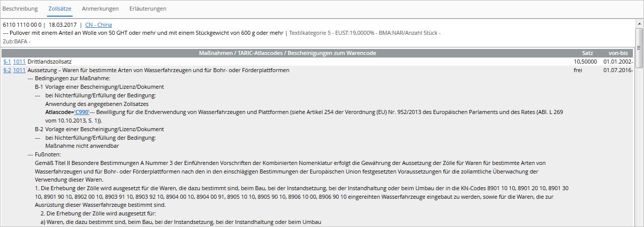The height and width of the screenshot is (227, 644).
Task: Click the date 01.01.2002-
Action: (x=618, y=61)
